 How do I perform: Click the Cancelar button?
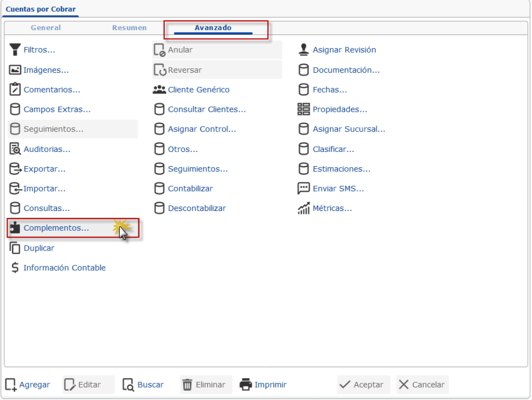(x=422, y=385)
